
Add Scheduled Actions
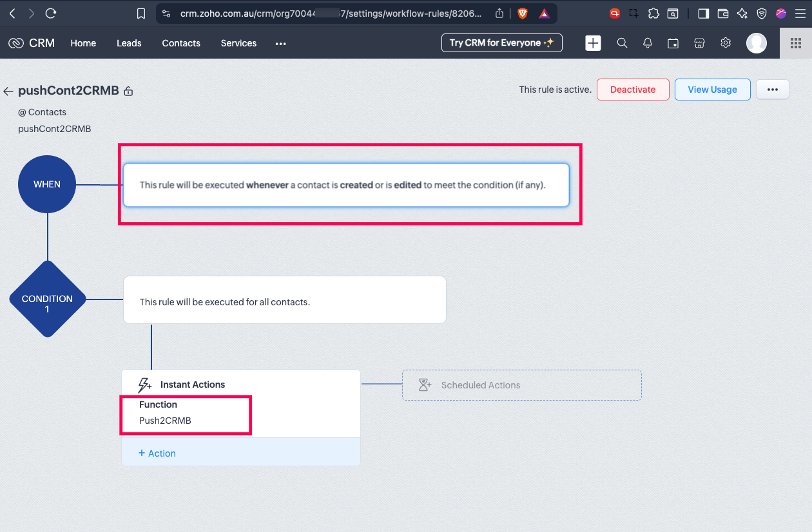click(522, 385)
